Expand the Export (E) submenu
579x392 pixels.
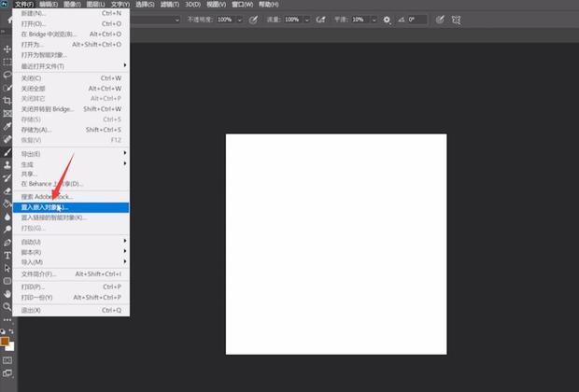[x=71, y=154]
